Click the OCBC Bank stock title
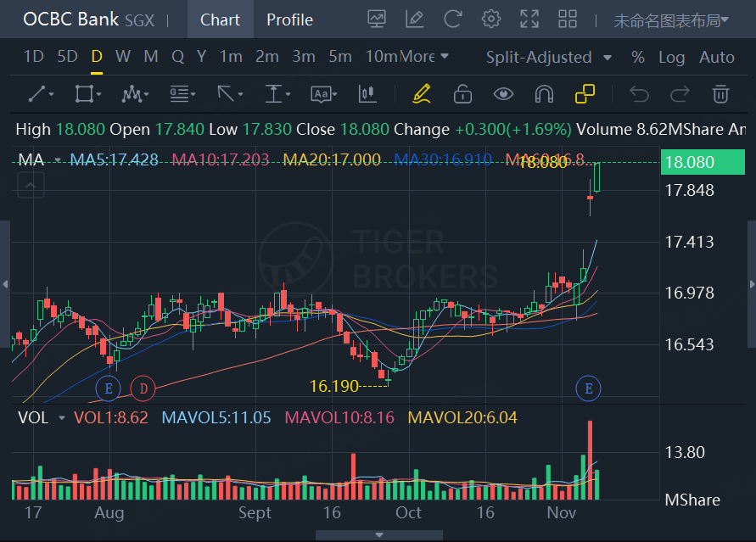This screenshot has width=756, height=542. [71, 20]
